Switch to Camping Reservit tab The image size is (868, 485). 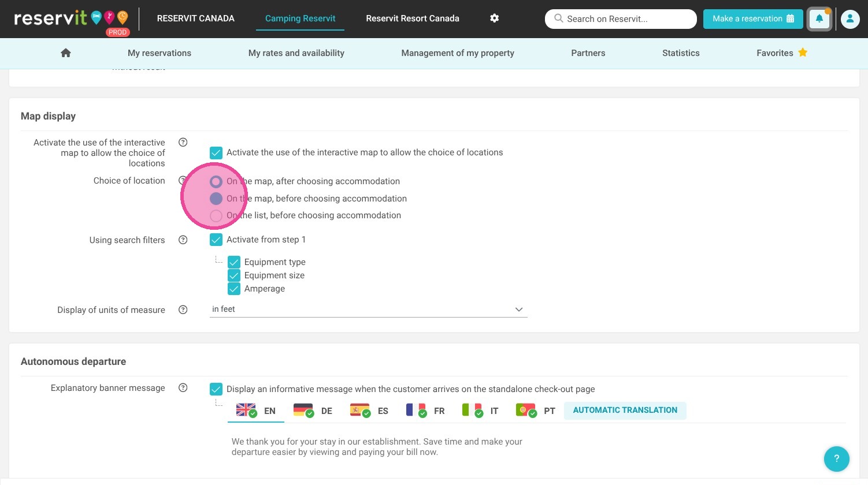tap(301, 18)
